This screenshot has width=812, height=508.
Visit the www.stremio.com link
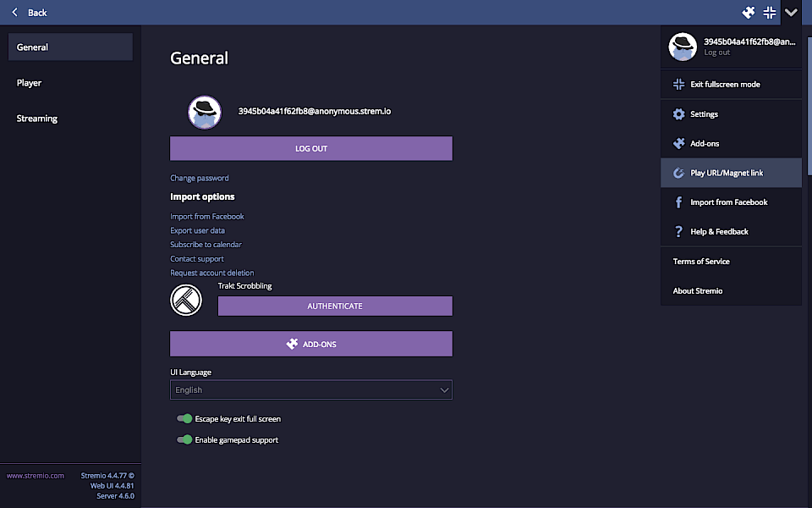coord(36,475)
